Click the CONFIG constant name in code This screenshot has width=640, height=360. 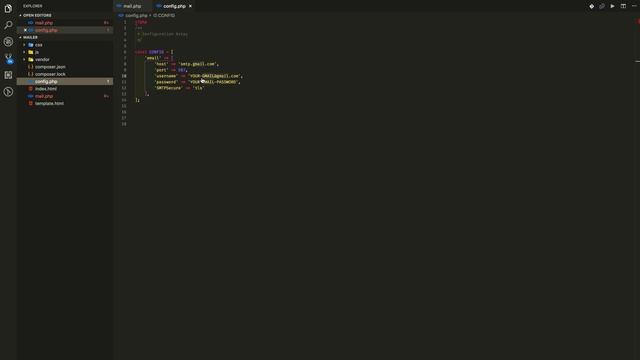click(x=156, y=52)
